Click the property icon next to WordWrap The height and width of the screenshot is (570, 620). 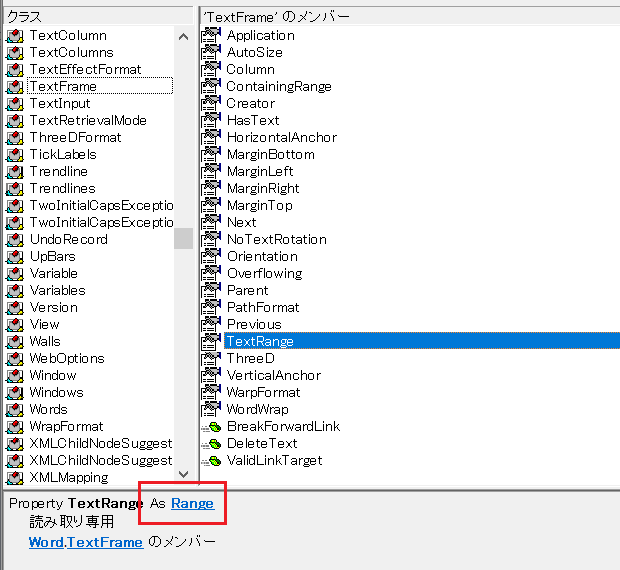[x=211, y=410]
